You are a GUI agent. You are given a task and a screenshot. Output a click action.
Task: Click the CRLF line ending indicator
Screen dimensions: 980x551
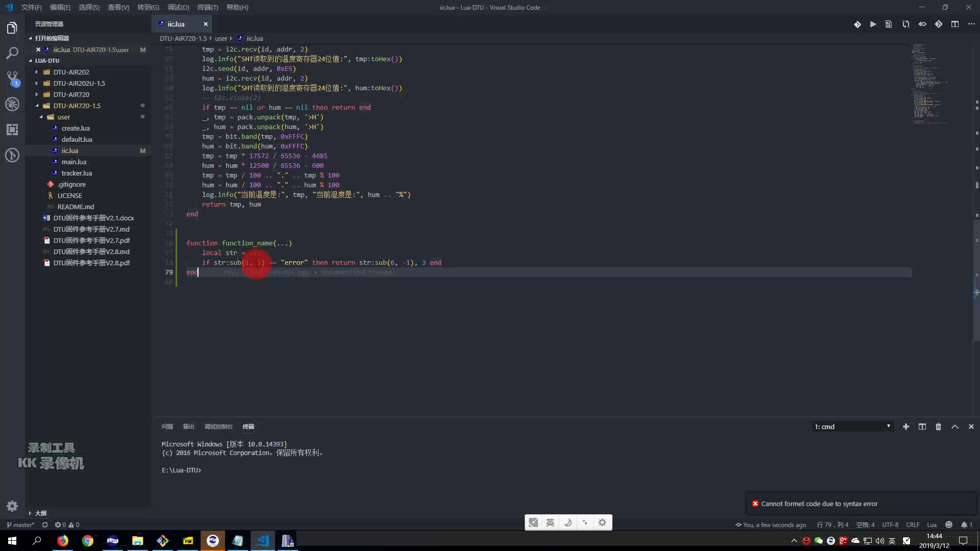[913, 524]
